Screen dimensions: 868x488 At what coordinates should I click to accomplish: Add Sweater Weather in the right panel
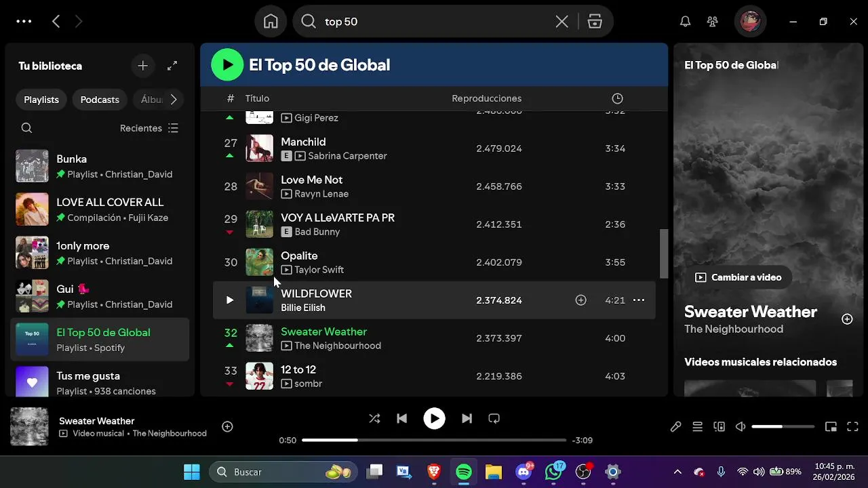(x=847, y=319)
